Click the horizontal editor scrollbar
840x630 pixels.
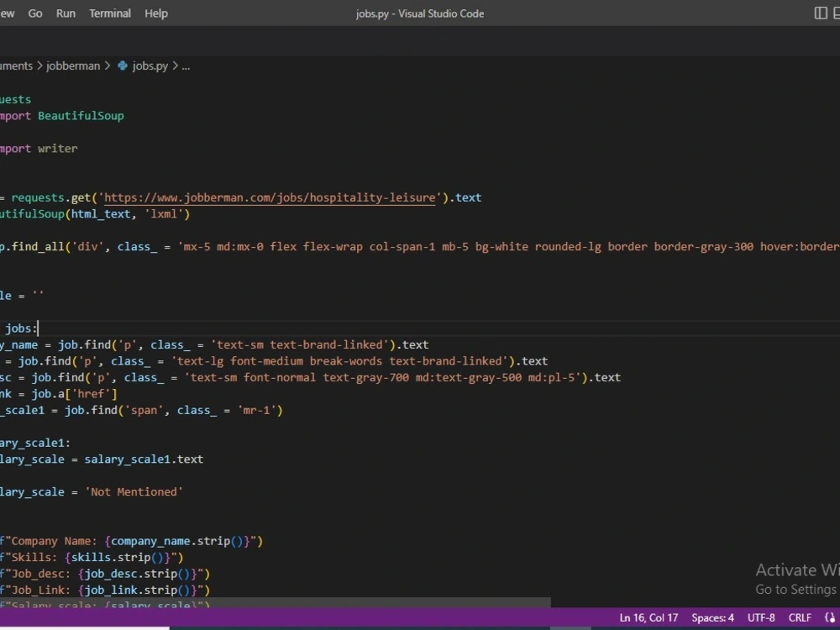pos(275,602)
